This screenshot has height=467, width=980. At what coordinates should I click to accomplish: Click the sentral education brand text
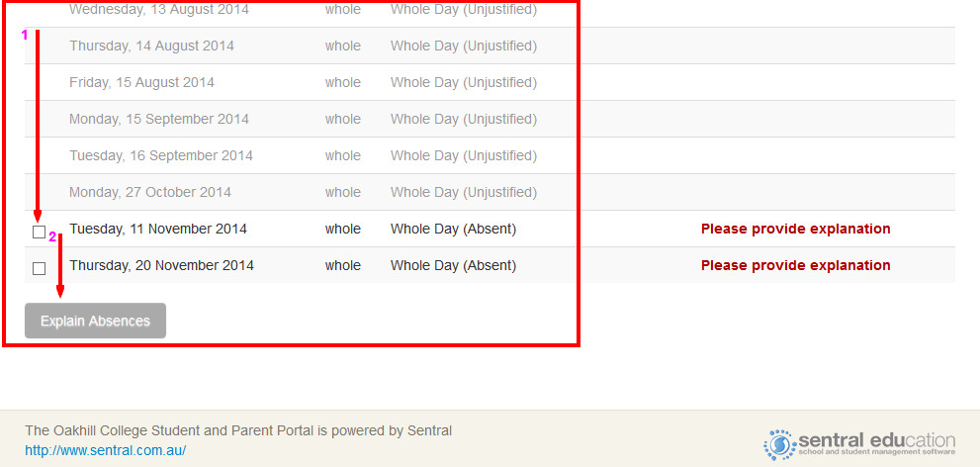pos(877,439)
